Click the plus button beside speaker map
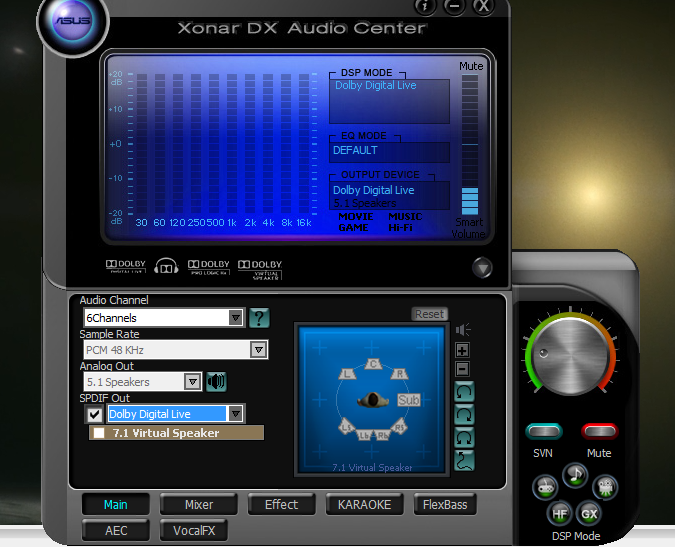Viewport: 675px width, 547px height. pos(462,350)
